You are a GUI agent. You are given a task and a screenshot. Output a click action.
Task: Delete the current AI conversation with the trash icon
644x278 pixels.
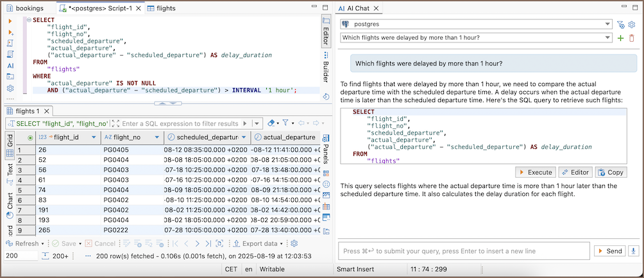[x=632, y=38]
